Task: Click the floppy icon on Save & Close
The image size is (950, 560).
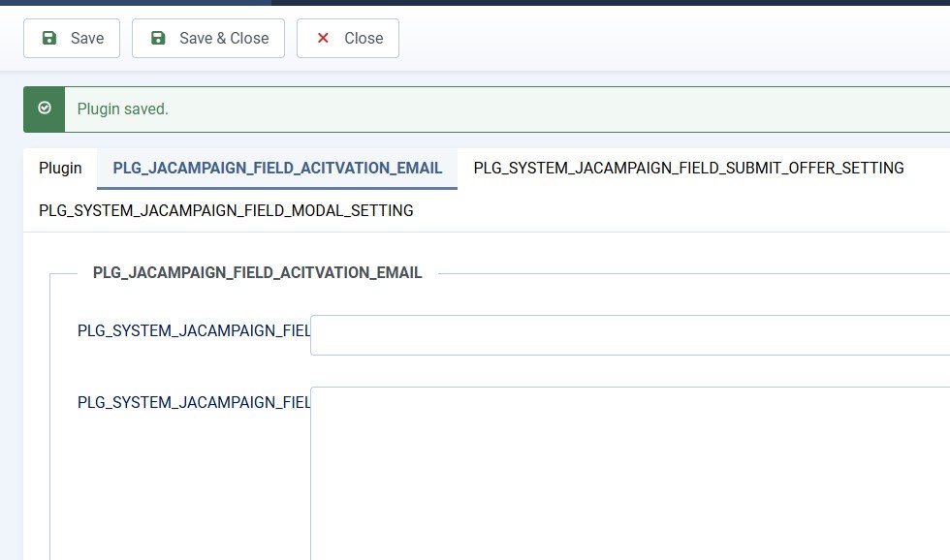Action: coord(158,38)
